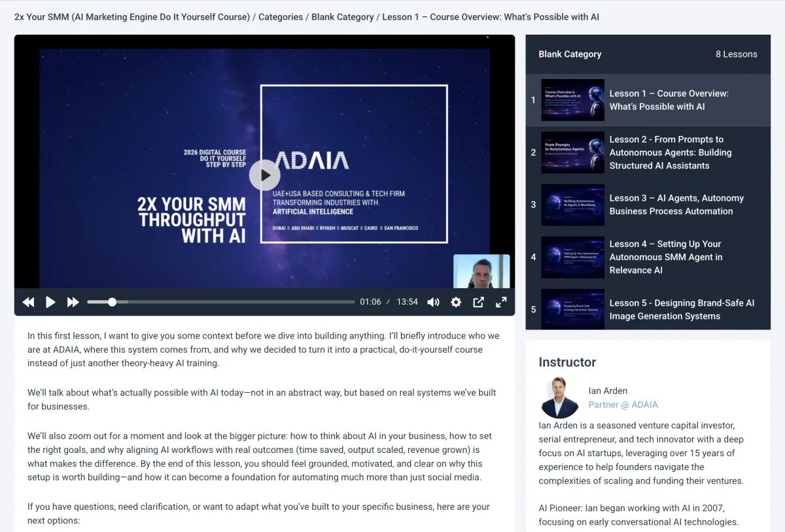Click the Lesson 4 thumbnail image
This screenshot has width=785, height=532.
572,257
